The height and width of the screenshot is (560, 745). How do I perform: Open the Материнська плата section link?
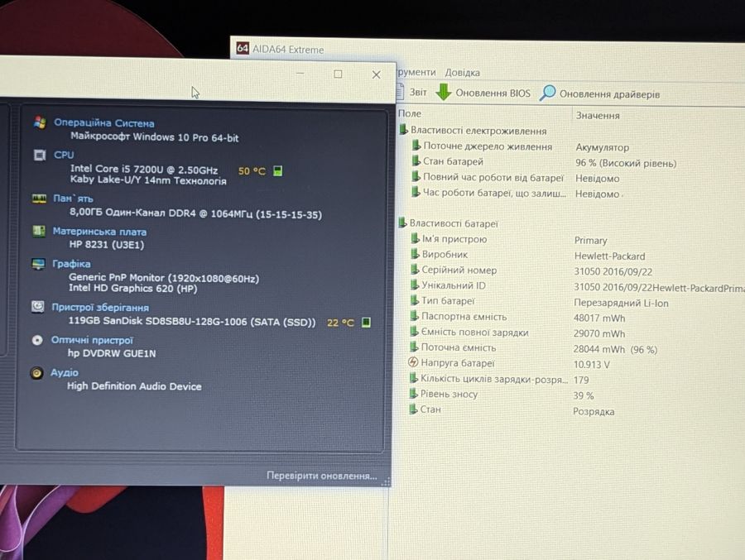tap(99, 232)
